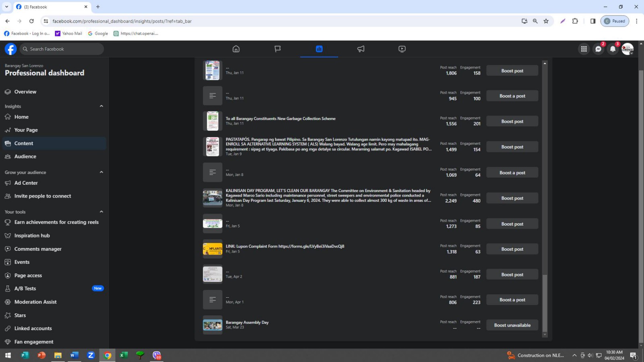Open Ad Center in the sidebar
This screenshot has width=644, height=362.
(x=54, y=183)
